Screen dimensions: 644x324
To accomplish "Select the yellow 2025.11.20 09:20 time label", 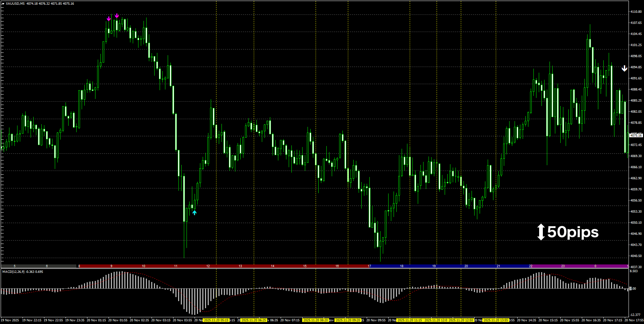I will click(348, 320).
